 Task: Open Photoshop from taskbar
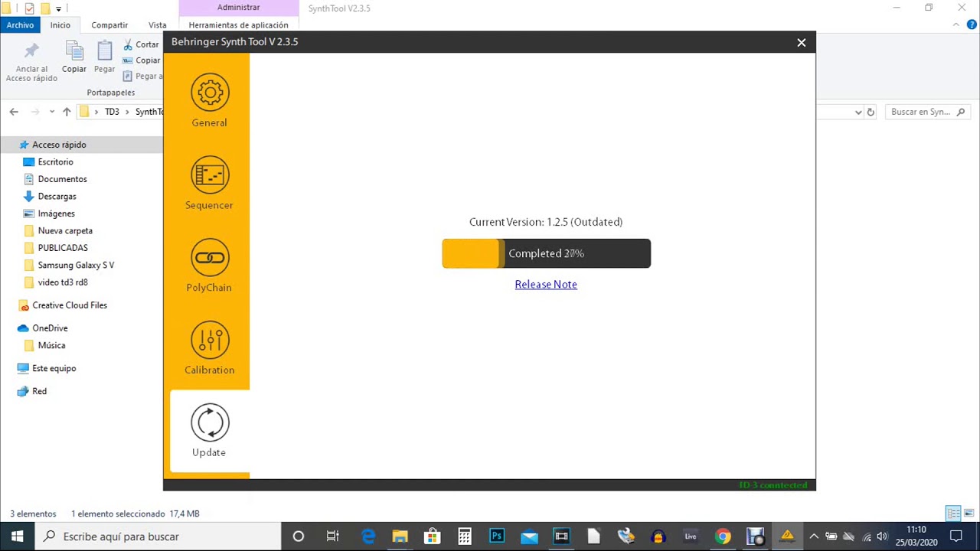click(497, 536)
